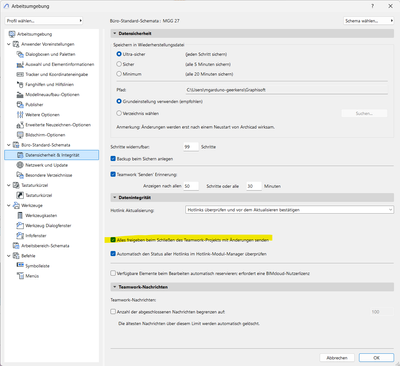Click the Arbeitsumgebung tree icon
Screen dimensions: 400x366
(12, 34)
